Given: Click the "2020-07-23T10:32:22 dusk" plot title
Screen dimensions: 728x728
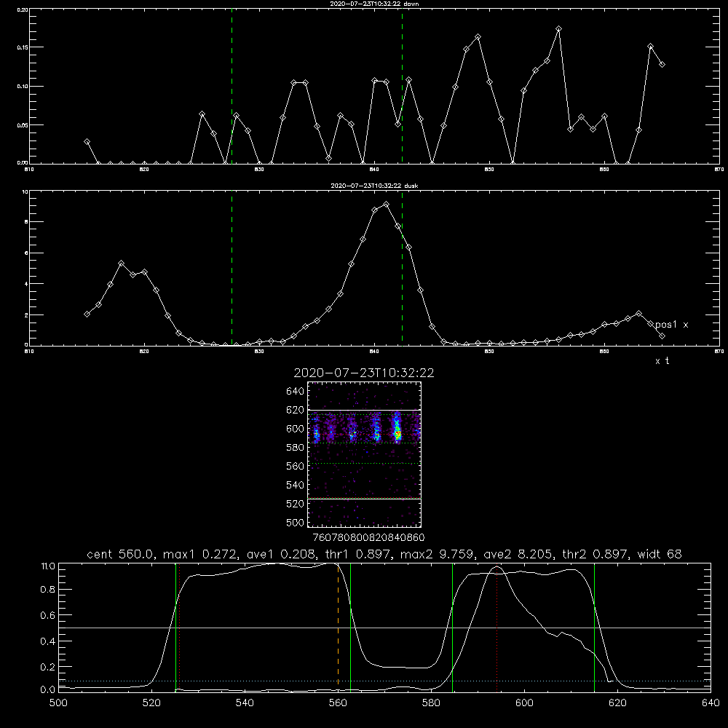Looking at the screenshot, I should pos(374,186).
